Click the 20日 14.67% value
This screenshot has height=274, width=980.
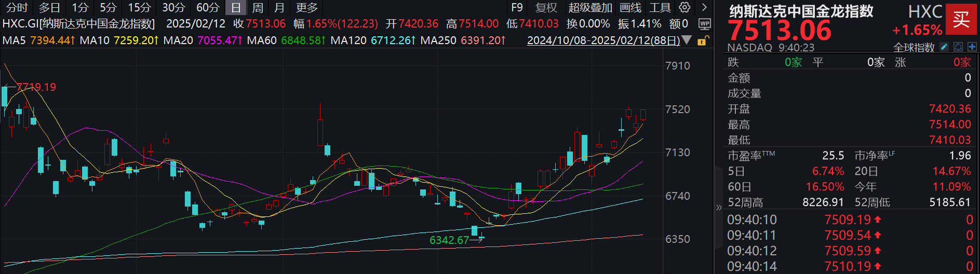click(x=951, y=171)
